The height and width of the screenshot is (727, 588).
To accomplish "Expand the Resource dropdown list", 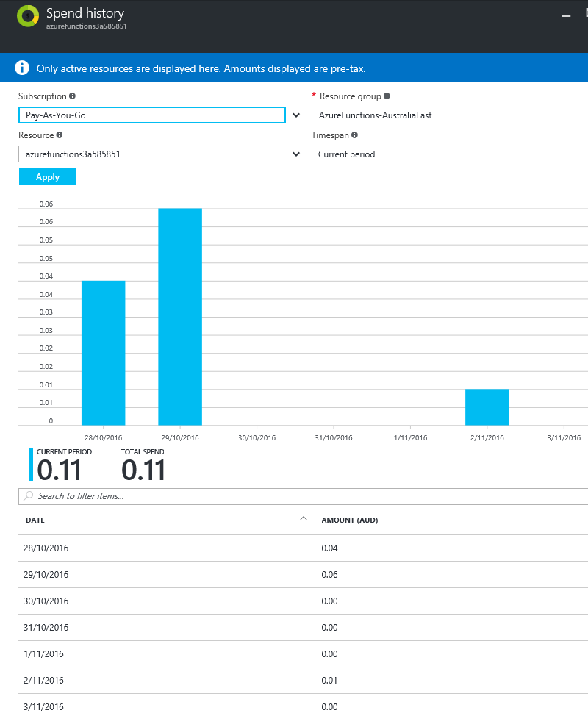I will coord(296,154).
